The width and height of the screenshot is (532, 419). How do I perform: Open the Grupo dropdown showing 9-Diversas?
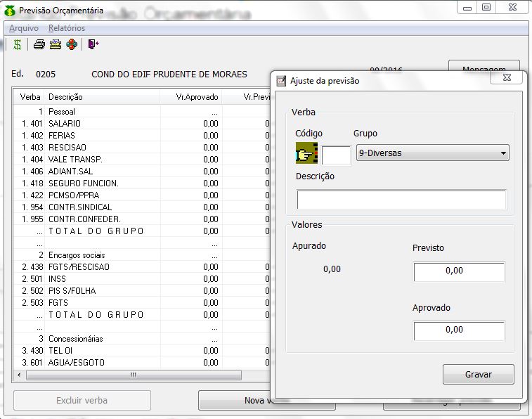click(x=432, y=153)
